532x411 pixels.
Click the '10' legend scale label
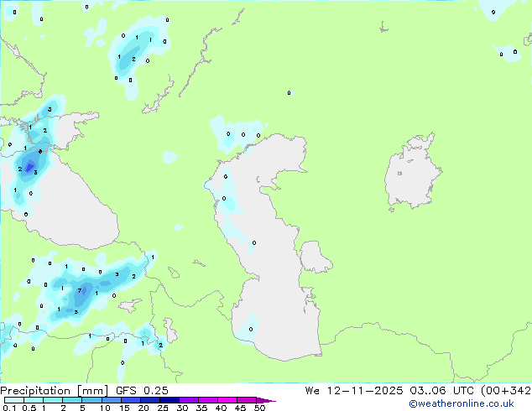point(105,408)
